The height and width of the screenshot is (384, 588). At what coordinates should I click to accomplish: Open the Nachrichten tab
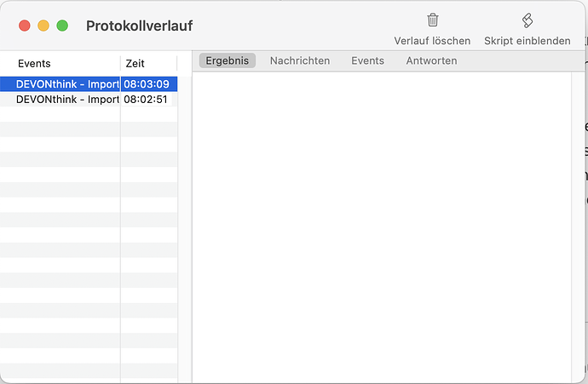point(298,61)
